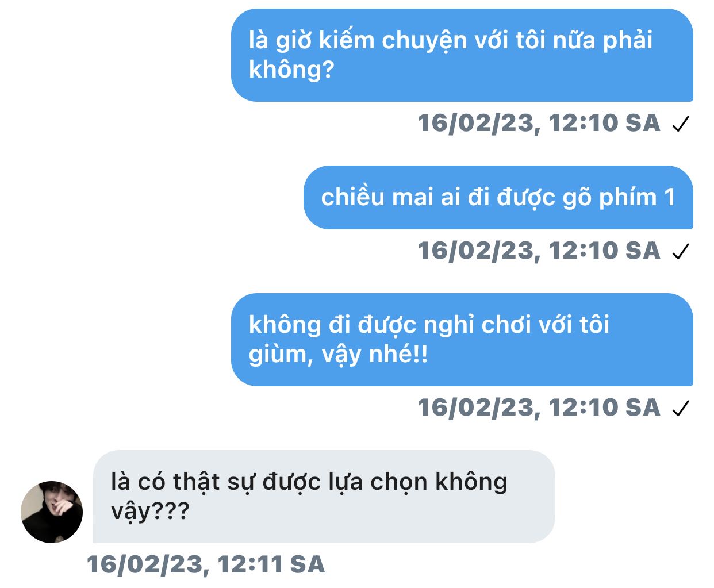Click 'vậy???' in the gray received message
The height and width of the screenshot is (588, 714).
pos(150,511)
